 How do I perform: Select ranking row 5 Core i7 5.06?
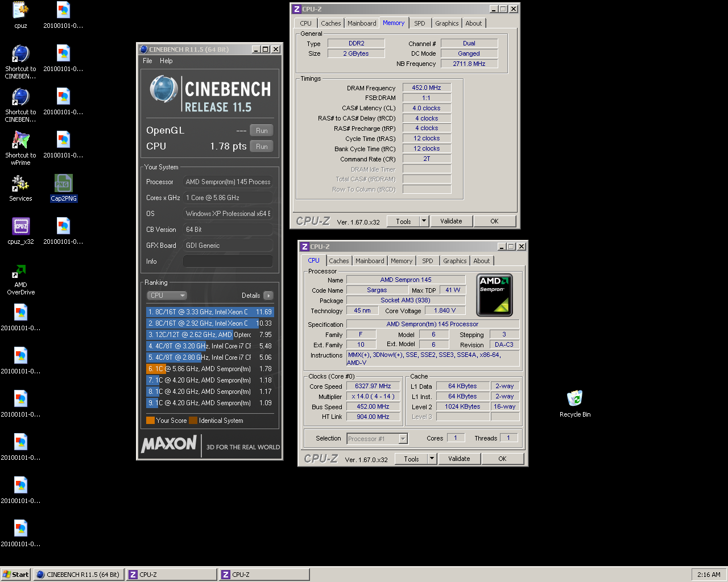coord(210,357)
